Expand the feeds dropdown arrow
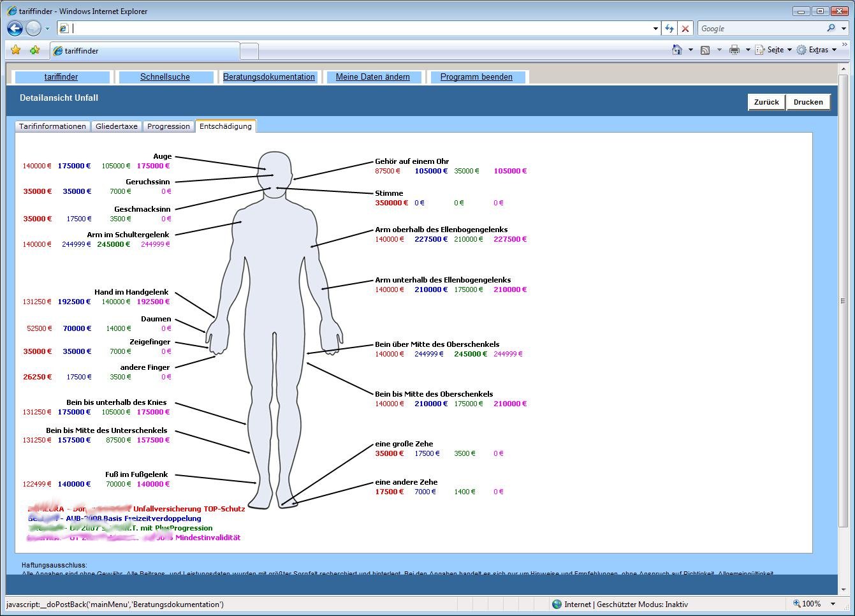 tap(719, 50)
